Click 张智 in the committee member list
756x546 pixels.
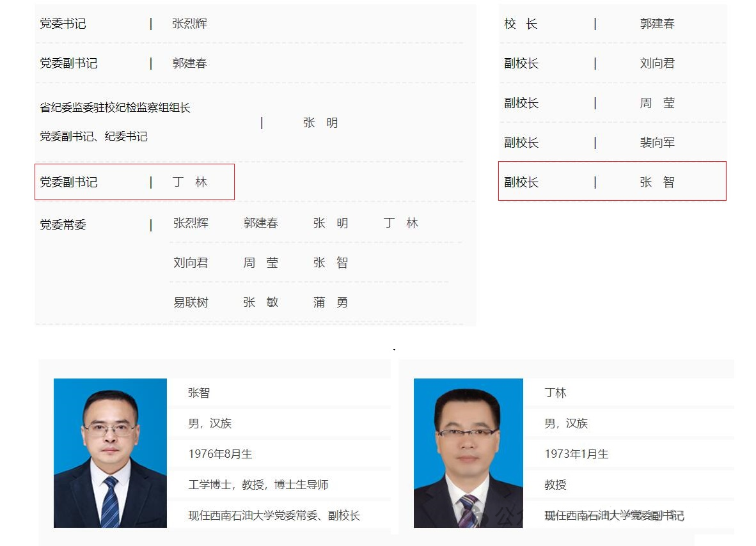coord(331,262)
